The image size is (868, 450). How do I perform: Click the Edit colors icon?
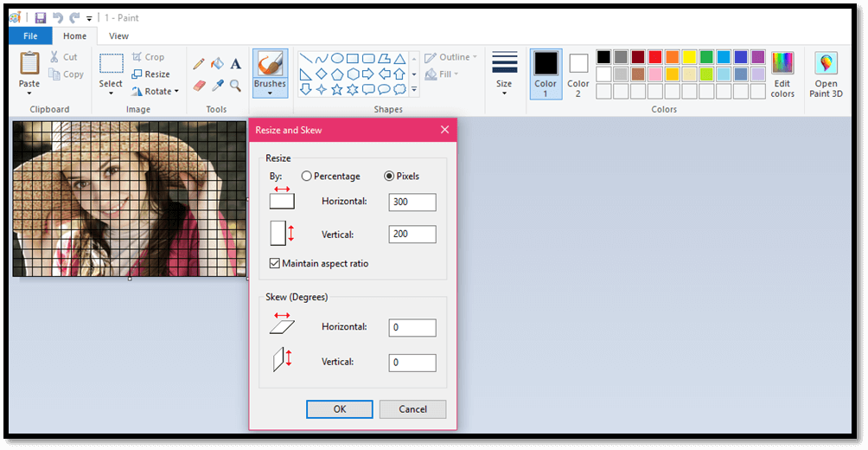point(782,74)
